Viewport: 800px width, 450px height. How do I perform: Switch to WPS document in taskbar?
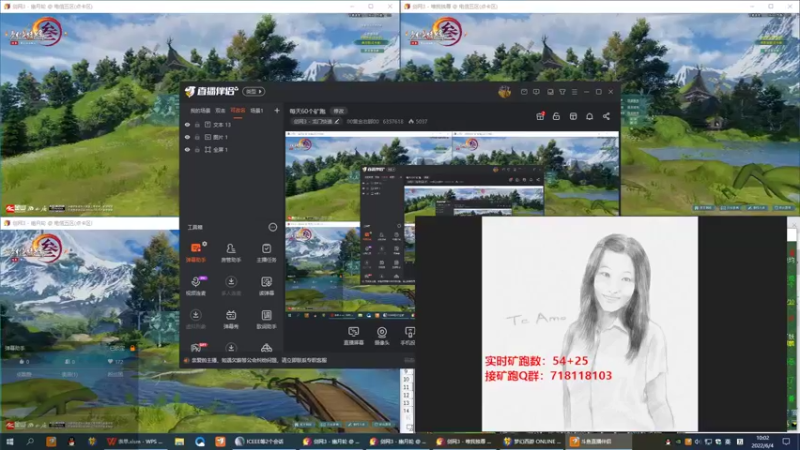tap(134, 441)
